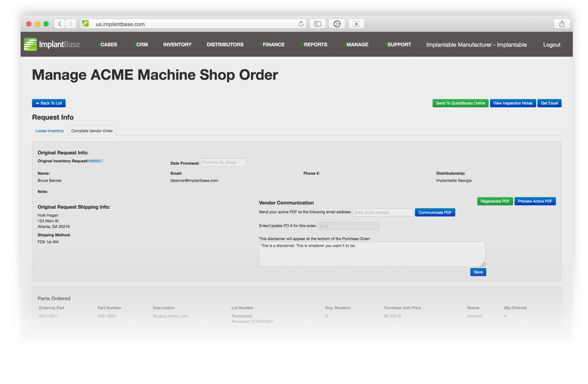Open the gear extension icon in toolbar
Image resolution: width=588 pixels, height=384 pixels.
click(x=337, y=24)
